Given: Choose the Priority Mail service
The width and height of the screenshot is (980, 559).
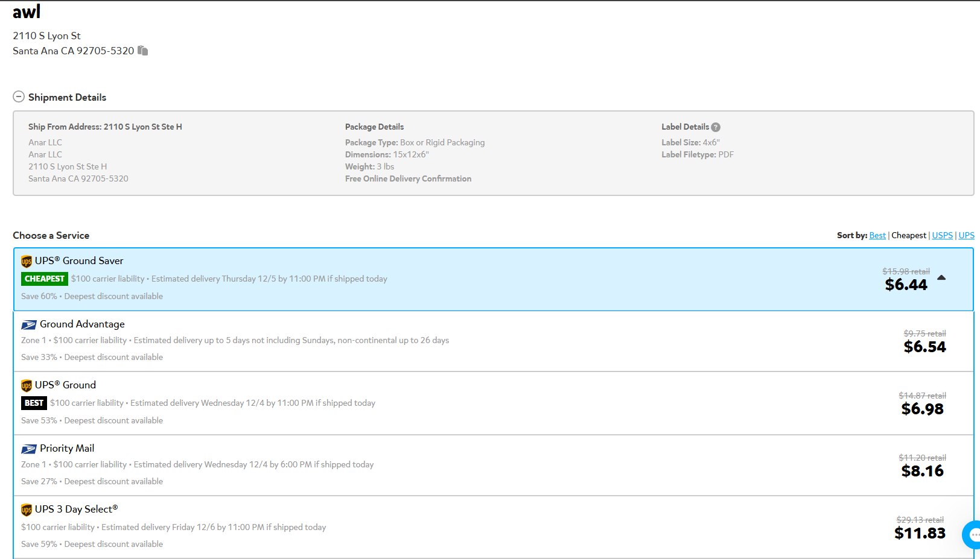Looking at the screenshot, I should [x=67, y=448].
